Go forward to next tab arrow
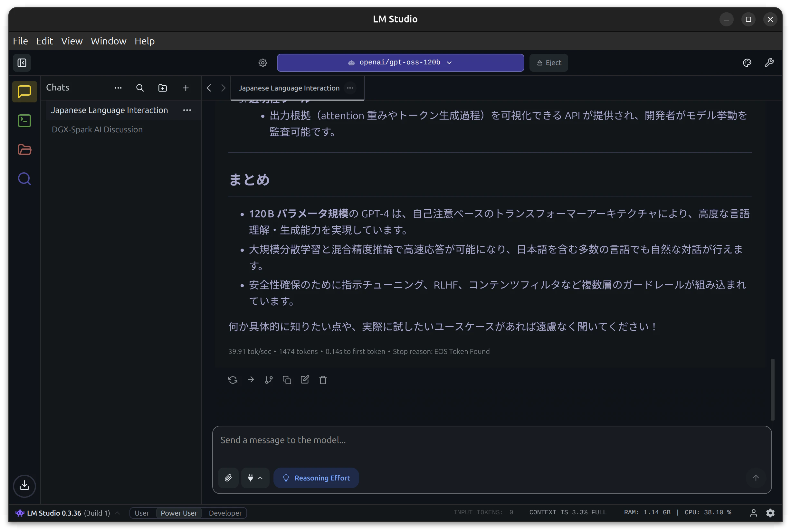The height and width of the screenshot is (532, 791). click(x=223, y=88)
